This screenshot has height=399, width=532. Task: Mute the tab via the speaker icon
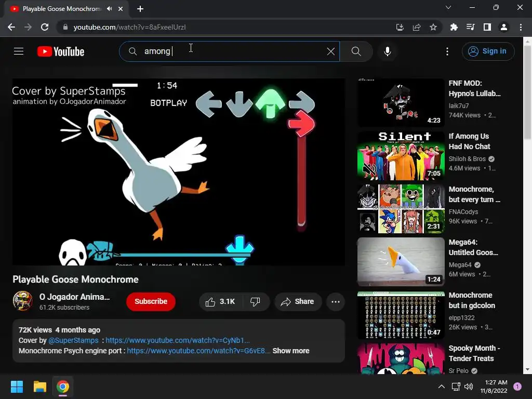coord(109,9)
